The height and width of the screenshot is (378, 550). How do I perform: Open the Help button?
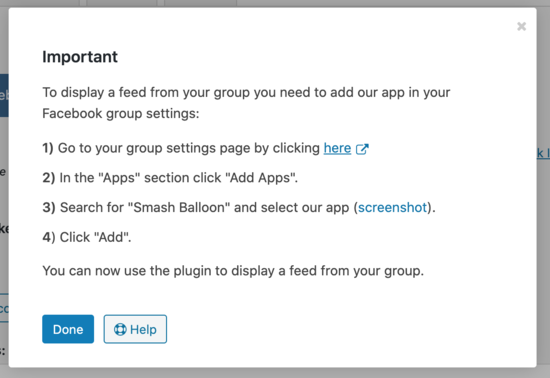[135, 329]
